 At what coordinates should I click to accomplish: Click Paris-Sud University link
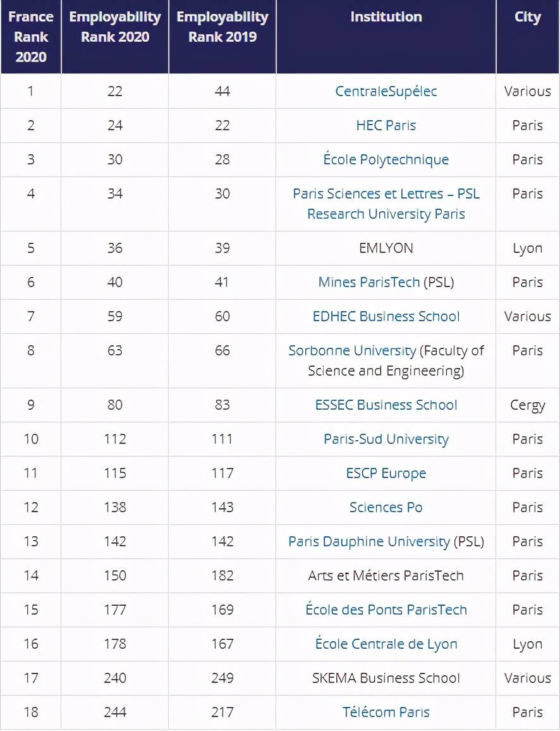tap(386, 439)
